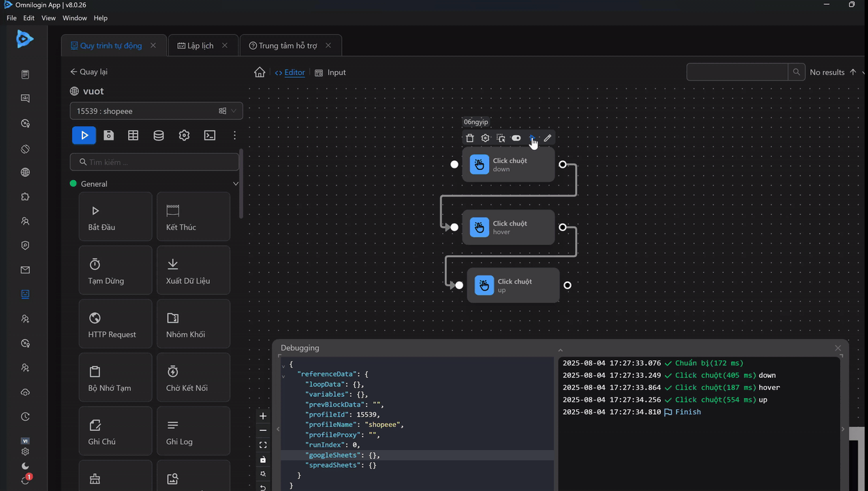
Task: Collapse the General block category
Action: pyautogui.click(x=236, y=183)
